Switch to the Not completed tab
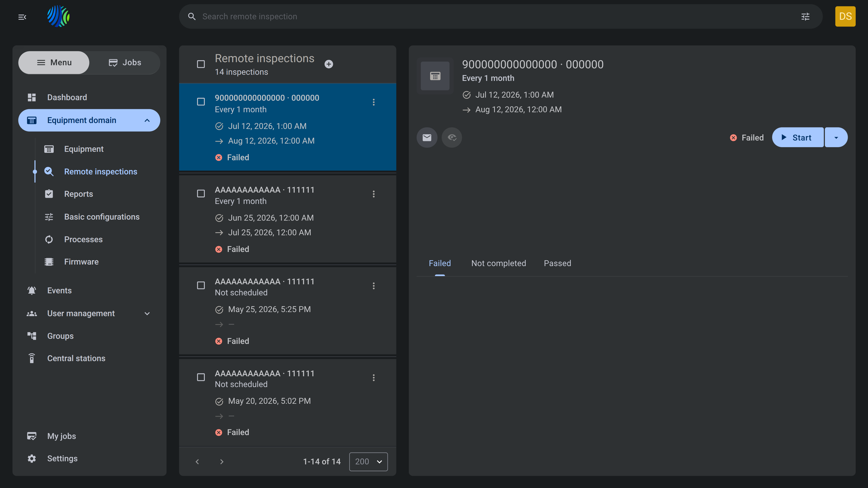 498,263
